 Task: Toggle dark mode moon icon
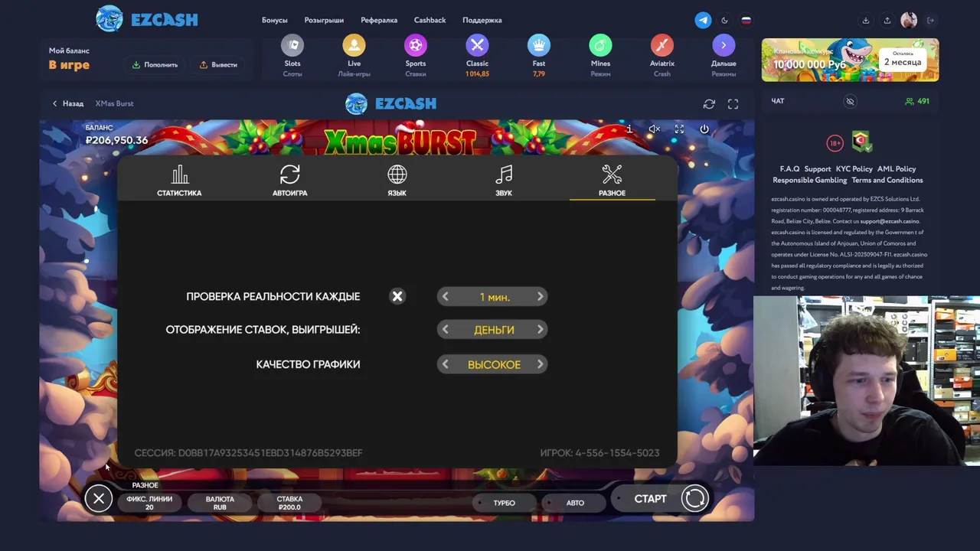click(x=724, y=21)
